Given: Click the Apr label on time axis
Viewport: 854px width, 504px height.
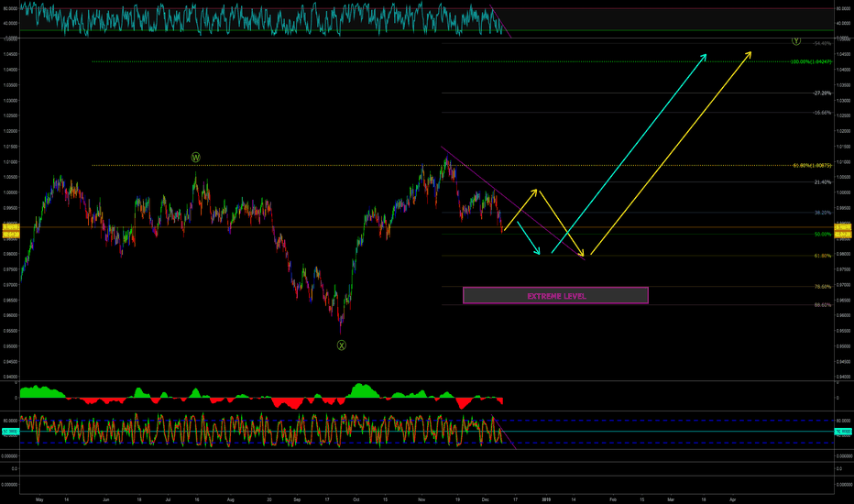Looking at the screenshot, I should [732, 499].
